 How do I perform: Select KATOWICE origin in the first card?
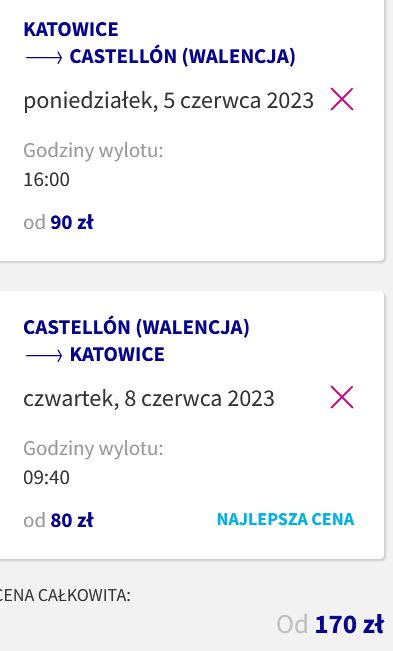coord(71,29)
